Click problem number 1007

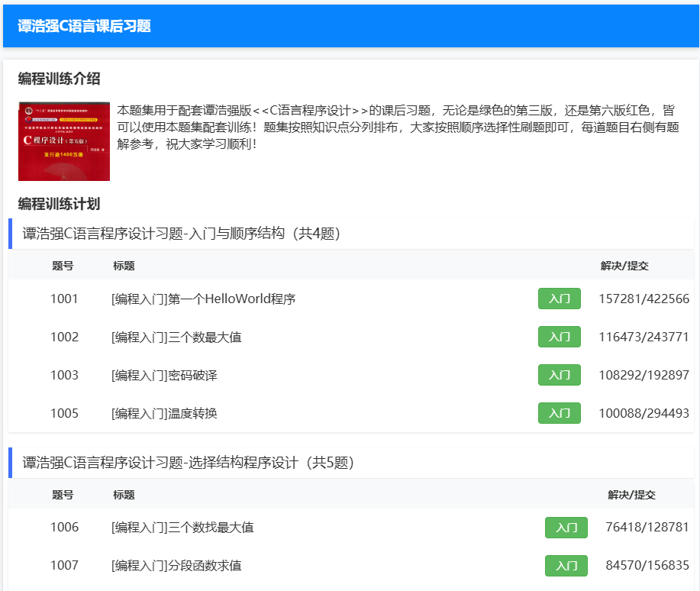(64, 566)
